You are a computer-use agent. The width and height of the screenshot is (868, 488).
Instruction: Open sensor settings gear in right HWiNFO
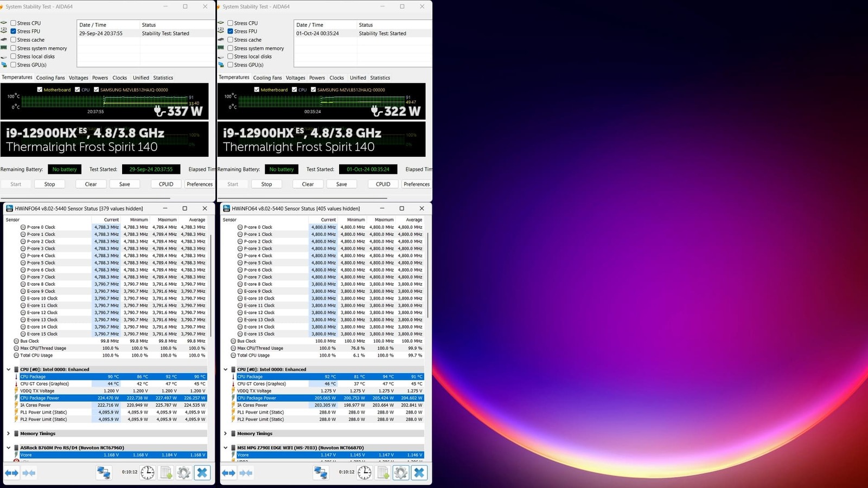click(x=401, y=473)
